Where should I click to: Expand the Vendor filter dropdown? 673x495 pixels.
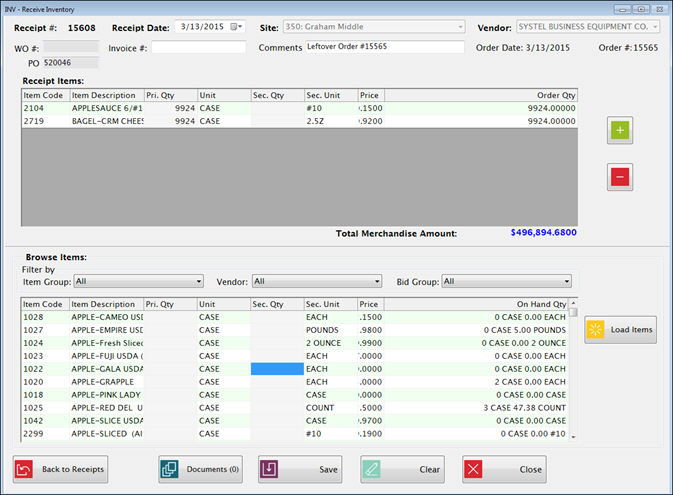tap(377, 282)
